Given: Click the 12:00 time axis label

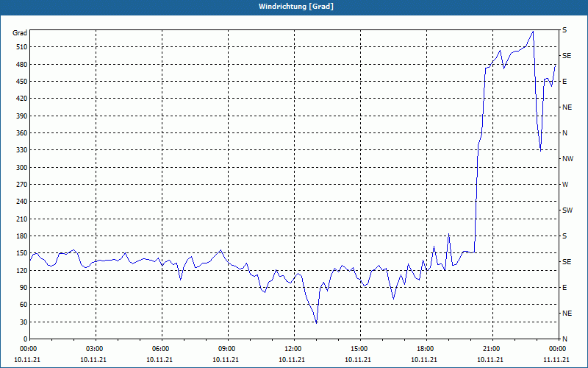Looking at the screenshot, I should pos(292,349).
